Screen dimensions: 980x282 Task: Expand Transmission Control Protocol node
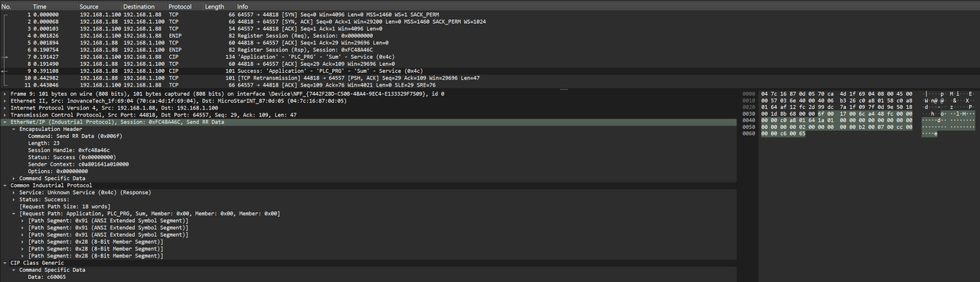click(x=5, y=115)
